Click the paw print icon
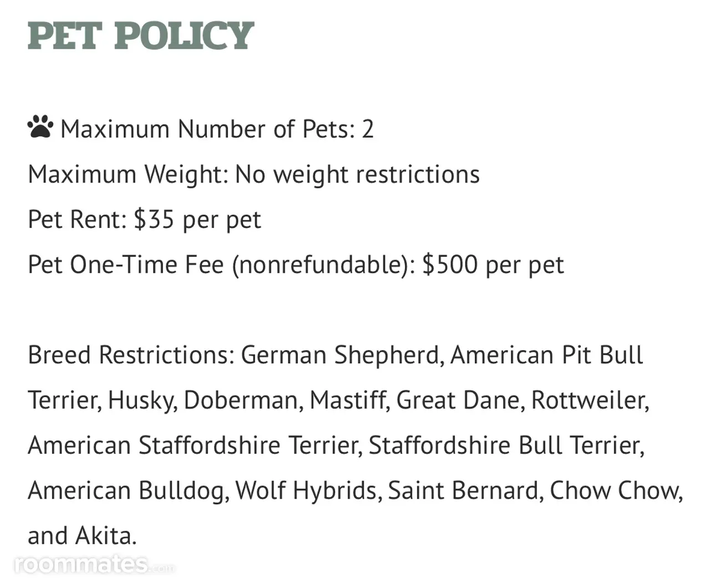 coord(40,128)
